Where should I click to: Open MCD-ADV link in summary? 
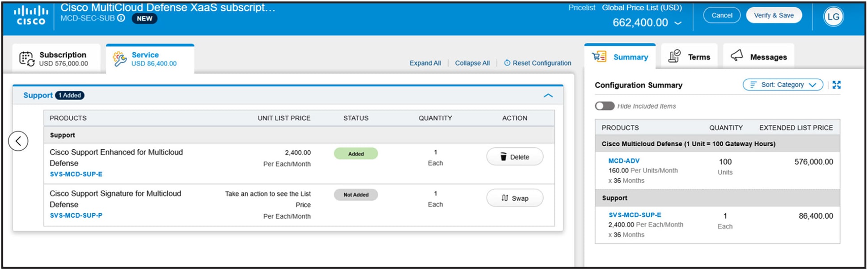(x=624, y=161)
